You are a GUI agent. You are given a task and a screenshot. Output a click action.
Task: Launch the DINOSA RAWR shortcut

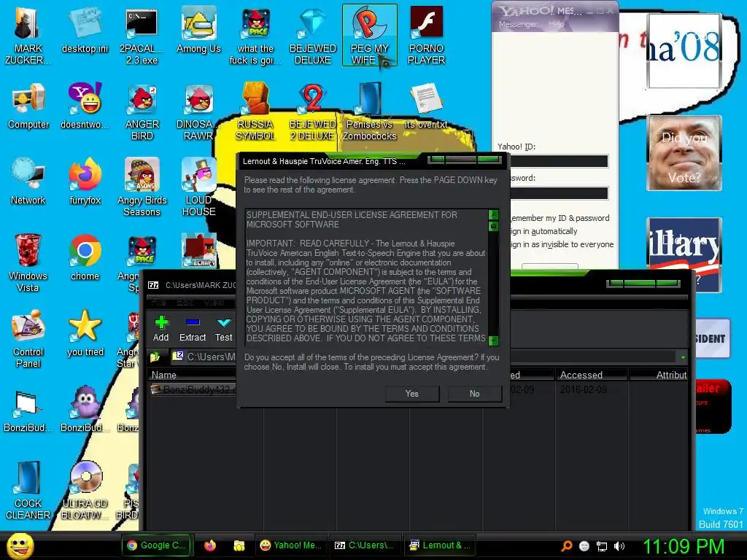click(198, 112)
